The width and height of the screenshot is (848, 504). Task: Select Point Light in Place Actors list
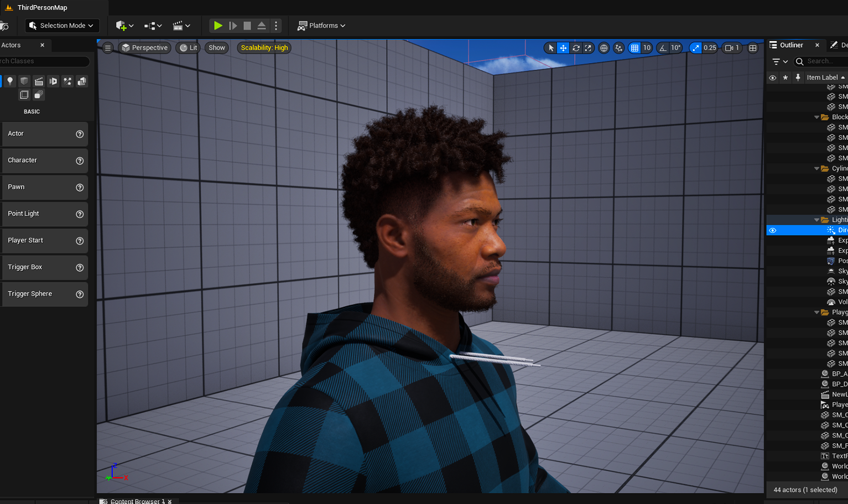(x=44, y=214)
